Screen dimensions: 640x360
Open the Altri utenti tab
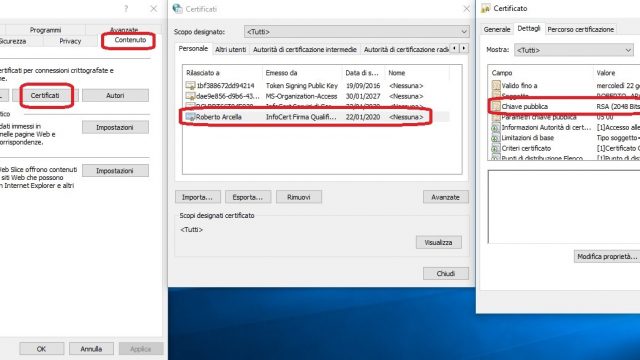point(231,49)
